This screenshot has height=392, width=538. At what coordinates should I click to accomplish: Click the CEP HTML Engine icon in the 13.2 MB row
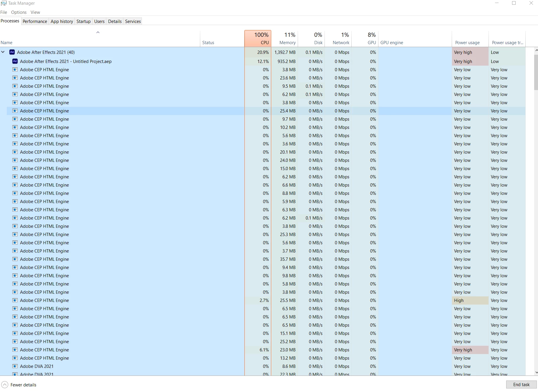(15, 358)
